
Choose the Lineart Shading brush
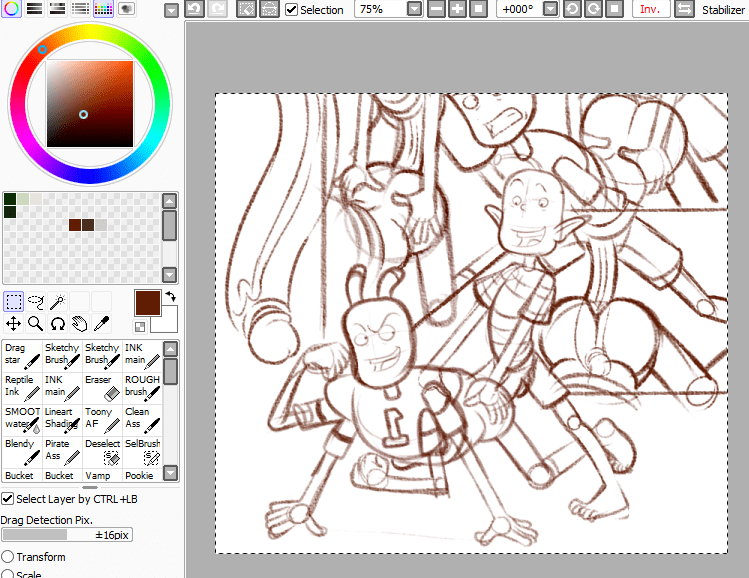point(62,419)
